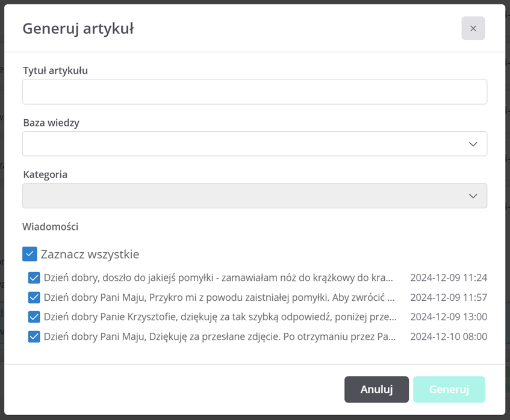Click the timestamp 2024-12-09 11:57
The image size is (510, 420).
tap(448, 297)
